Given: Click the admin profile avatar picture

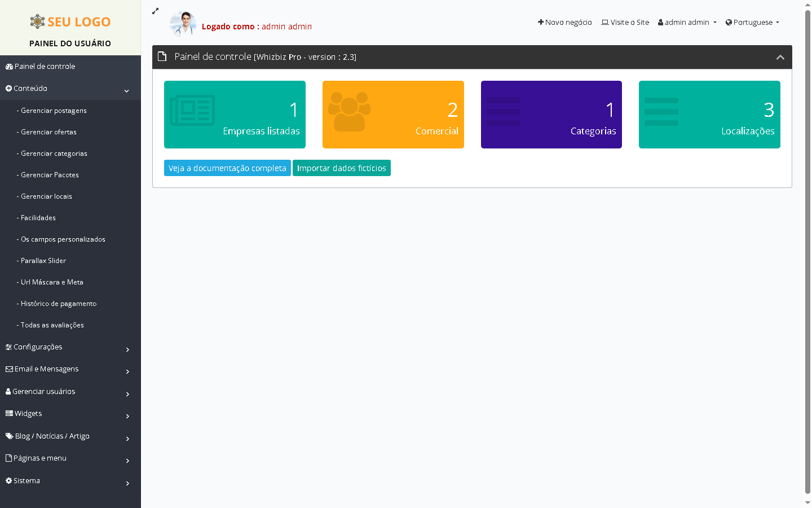Looking at the screenshot, I should [183, 24].
